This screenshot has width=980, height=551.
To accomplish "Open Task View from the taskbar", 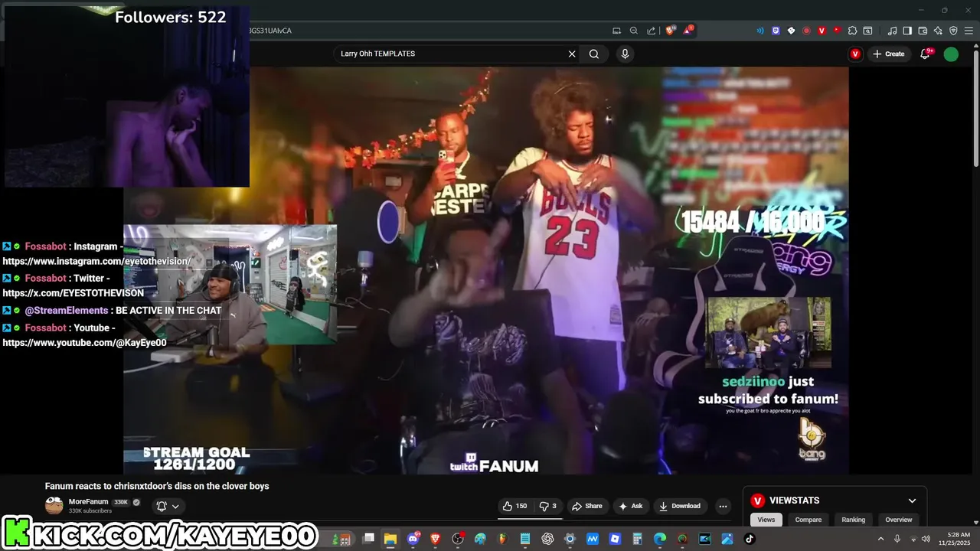I will click(368, 539).
